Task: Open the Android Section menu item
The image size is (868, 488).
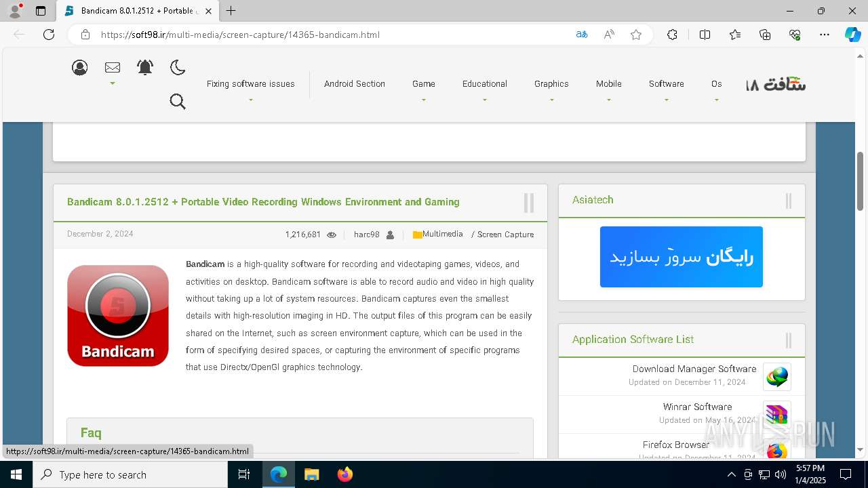Action: click(x=355, y=84)
